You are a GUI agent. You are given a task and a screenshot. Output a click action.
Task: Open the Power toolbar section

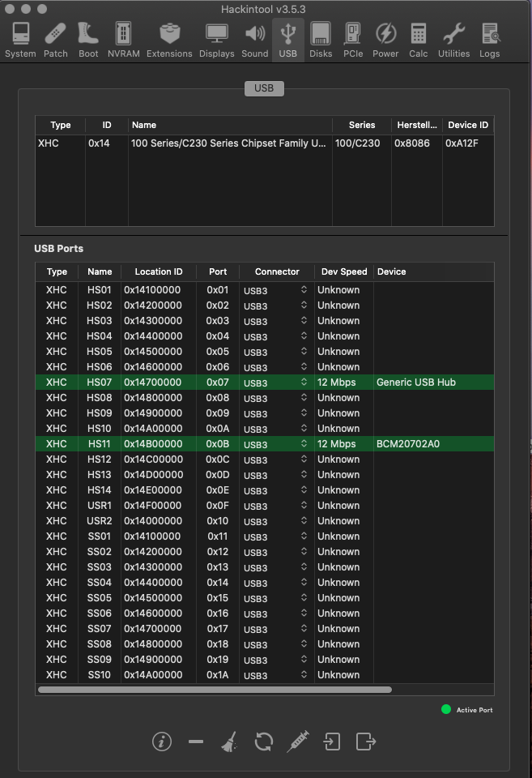pyautogui.click(x=385, y=41)
